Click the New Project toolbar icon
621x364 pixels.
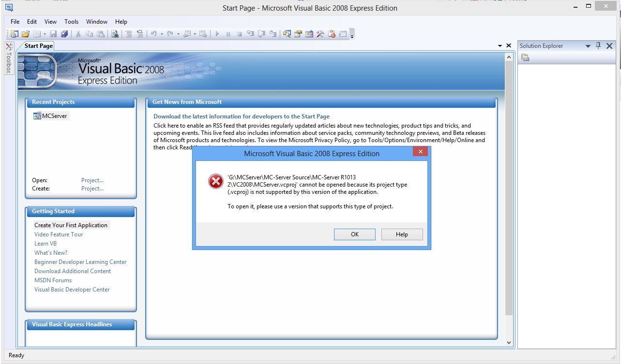(15, 34)
